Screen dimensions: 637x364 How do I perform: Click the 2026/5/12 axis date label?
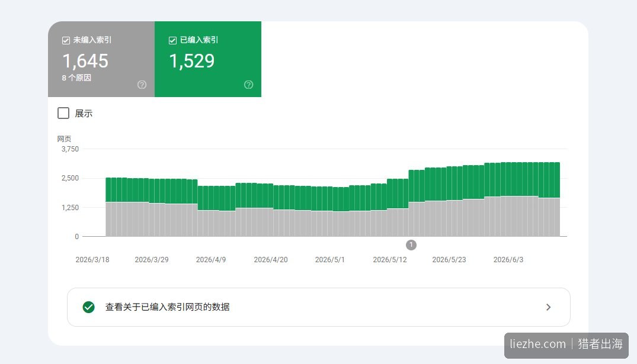tap(389, 260)
